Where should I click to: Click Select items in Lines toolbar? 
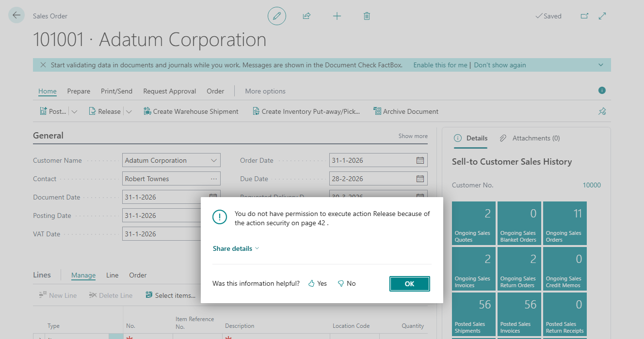pos(171,295)
